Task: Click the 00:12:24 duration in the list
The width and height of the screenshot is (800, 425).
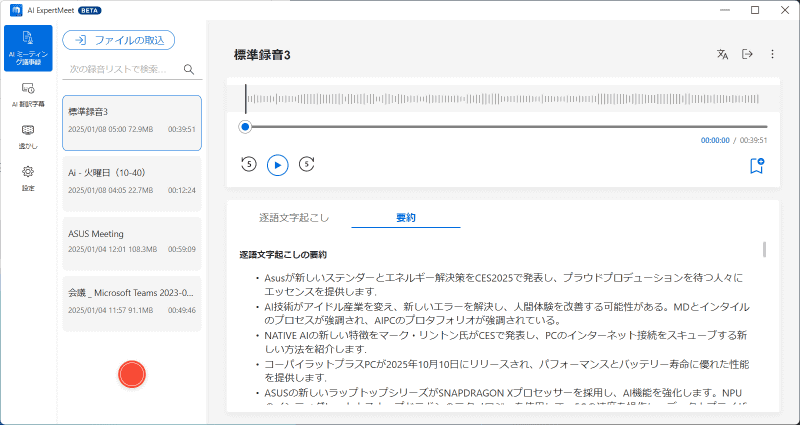Action: click(x=182, y=190)
